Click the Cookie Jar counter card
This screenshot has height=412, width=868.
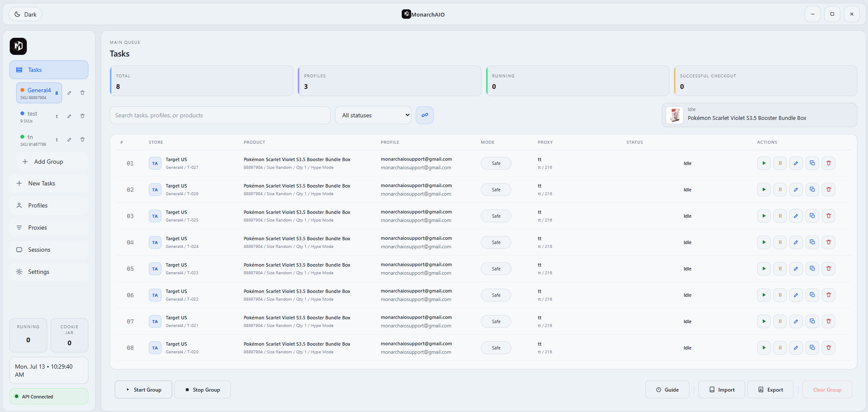coord(69,335)
